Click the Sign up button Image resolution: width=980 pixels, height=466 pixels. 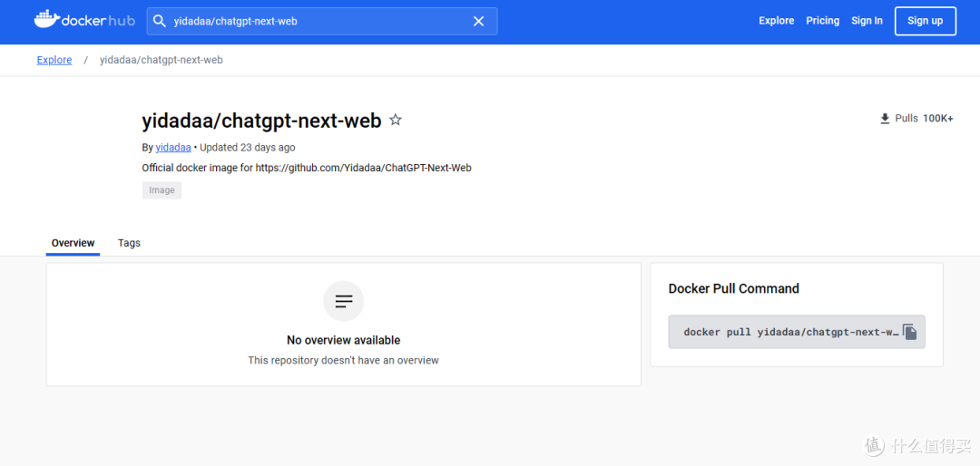coord(925,21)
